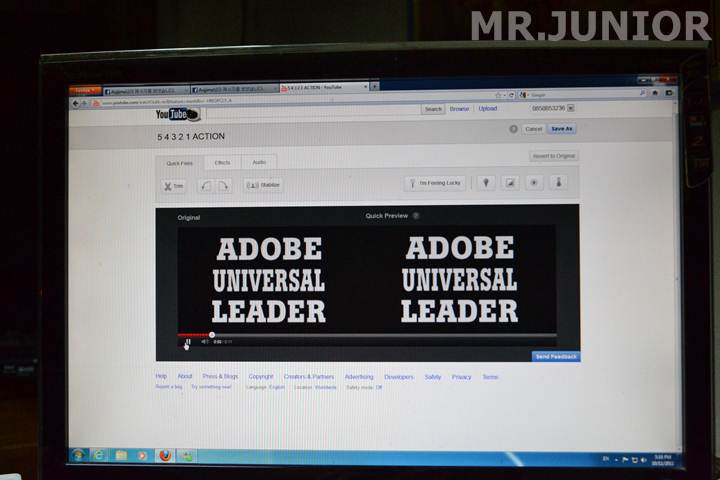Switch to the Effects tab

[x=222, y=163]
